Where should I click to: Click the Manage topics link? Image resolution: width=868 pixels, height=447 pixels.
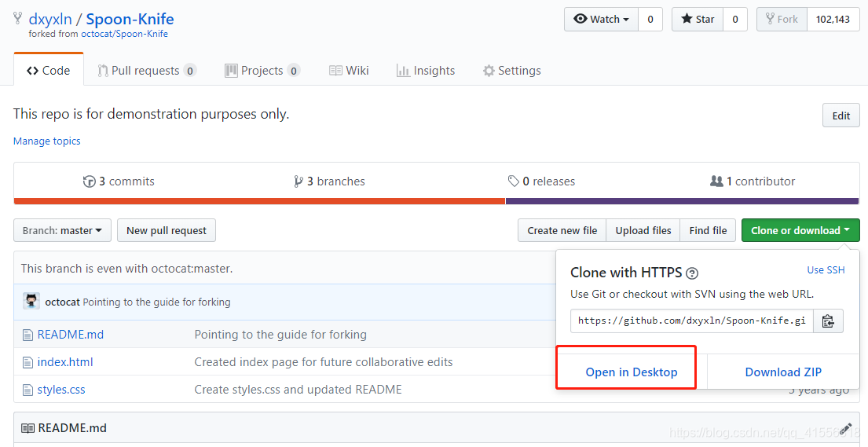point(46,141)
